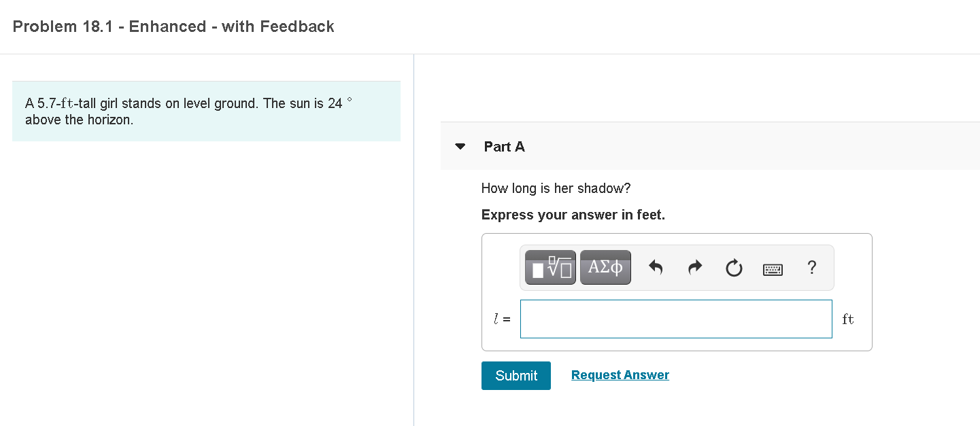Open keyboard shortcuts via keyboard icon
The width and height of the screenshot is (980, 426).
click(773, 270)
